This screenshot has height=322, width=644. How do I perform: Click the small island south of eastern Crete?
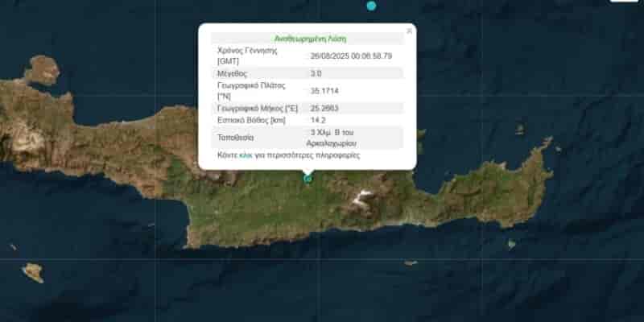click(x=511, y=244)
